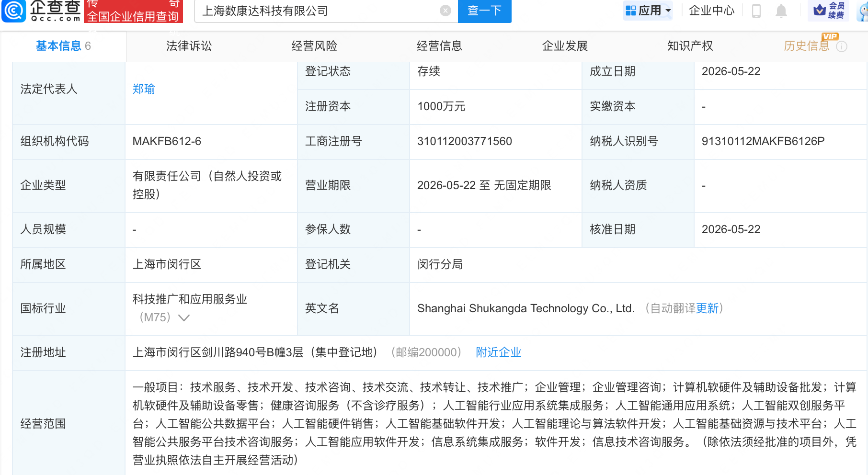Expand the 国标行业 M75 chevron

(184, 317)
